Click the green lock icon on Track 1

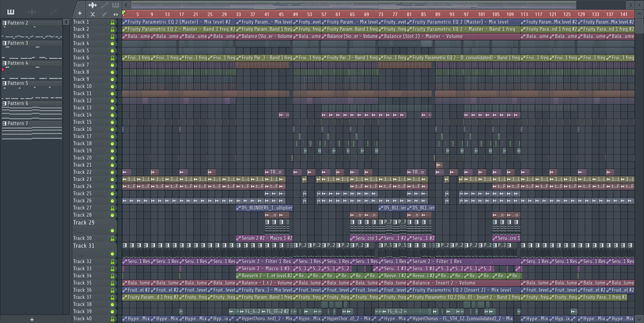pos(112,22)
